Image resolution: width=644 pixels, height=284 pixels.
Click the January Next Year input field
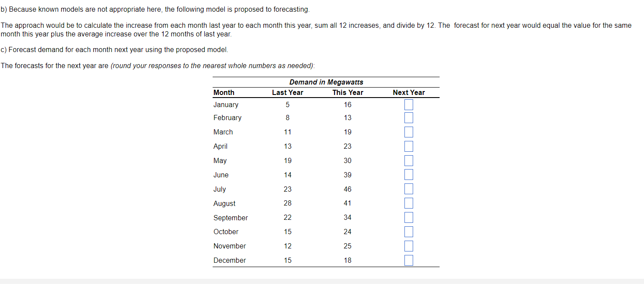click(x=408, y=104)
